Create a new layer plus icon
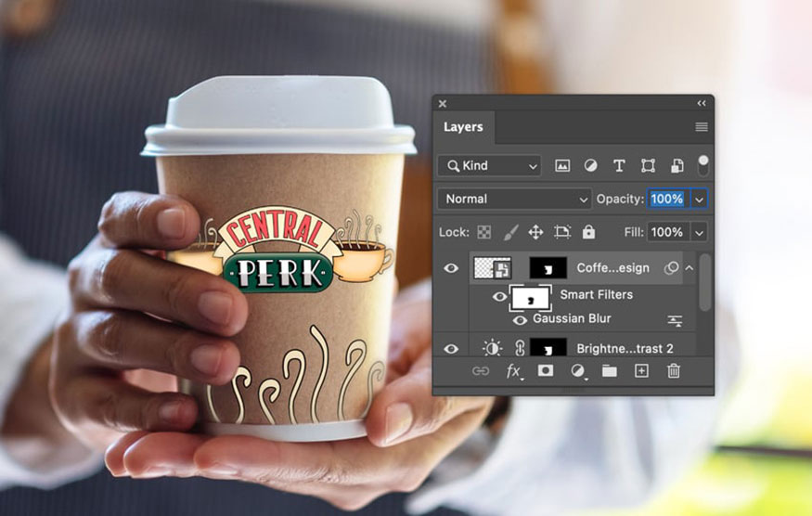Viewport: 812px width, 516px height. 641,371
